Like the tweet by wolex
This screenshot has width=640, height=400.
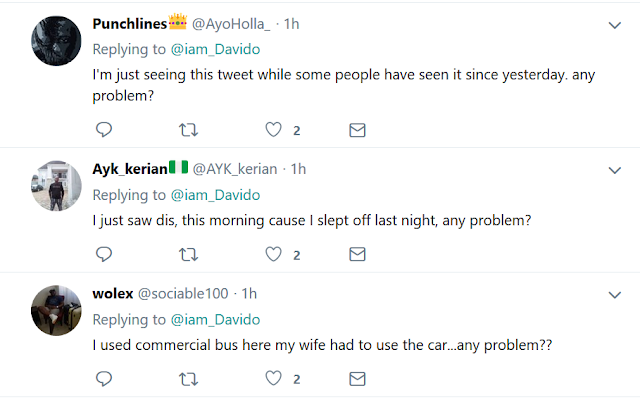271,379
